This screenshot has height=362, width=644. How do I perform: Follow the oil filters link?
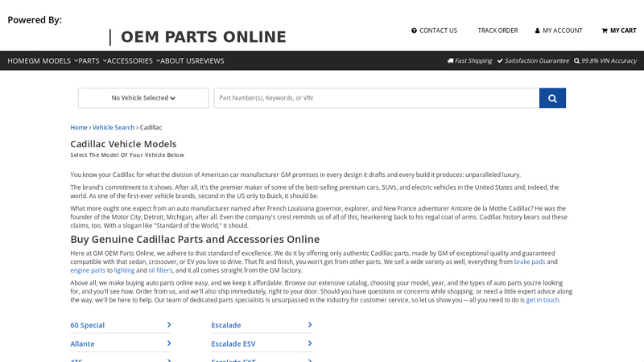pyautogui.click(x=160, y=270)
